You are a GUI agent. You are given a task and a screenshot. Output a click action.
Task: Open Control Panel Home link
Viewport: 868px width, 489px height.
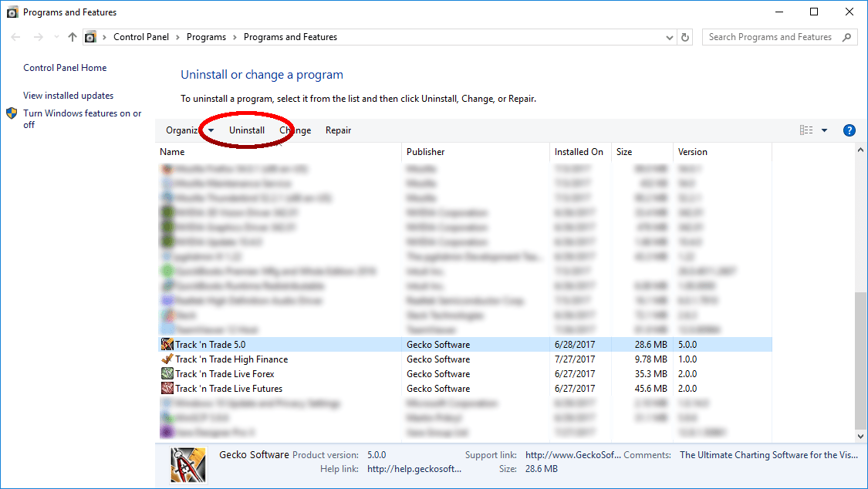[65, 67]
